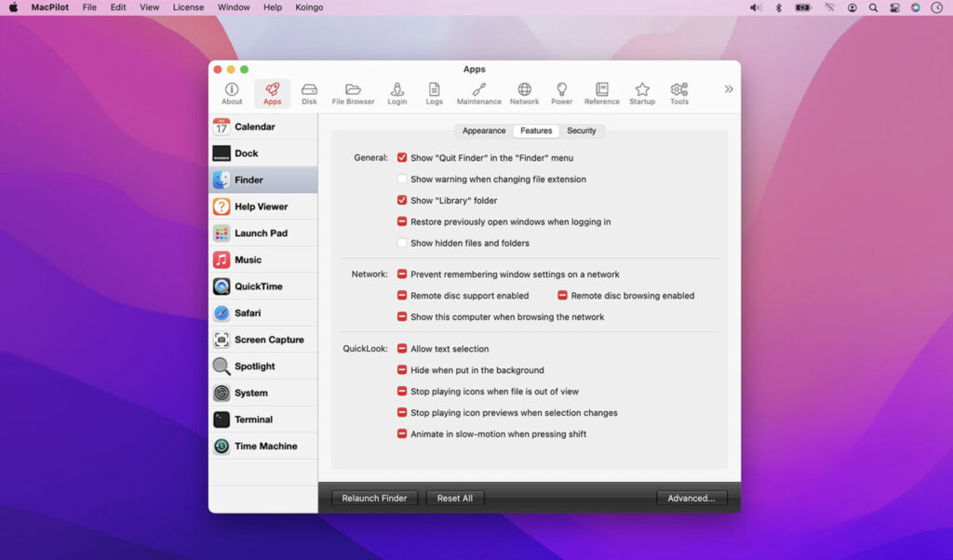Select Finder in the sidebar

point(263,180)
